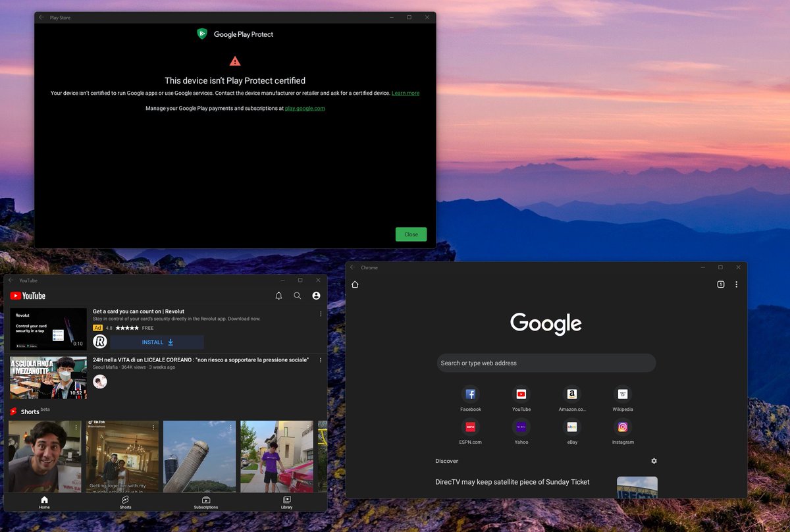Click the Google Play Protect shield logo
Viewport: 790px width, 532px height.
203,34
